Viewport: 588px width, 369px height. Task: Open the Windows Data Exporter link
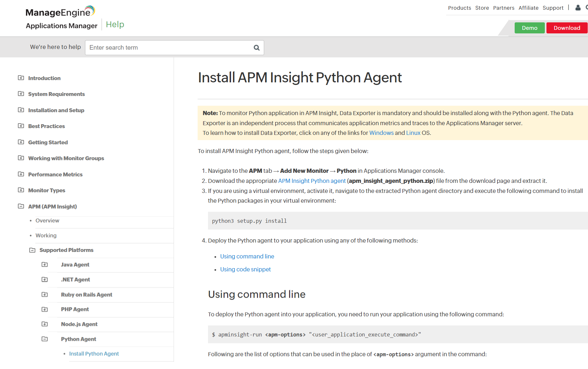point(381,133)
